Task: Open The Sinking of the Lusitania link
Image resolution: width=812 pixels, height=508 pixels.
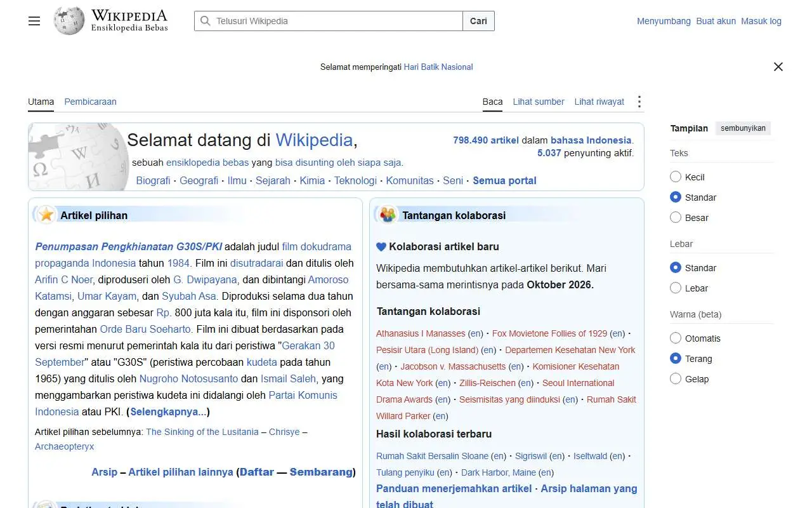Action: 202,432
